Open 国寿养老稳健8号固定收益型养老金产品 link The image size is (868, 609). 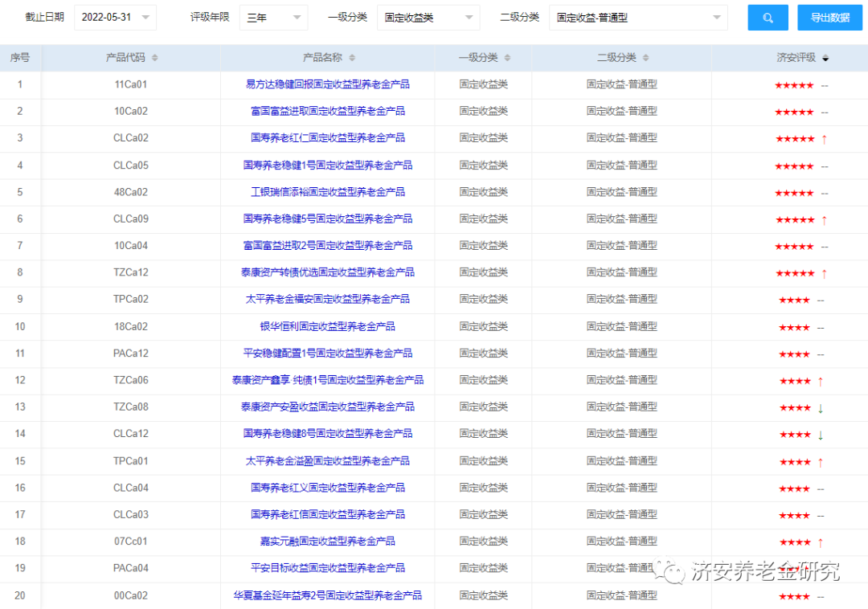point(328,433)
